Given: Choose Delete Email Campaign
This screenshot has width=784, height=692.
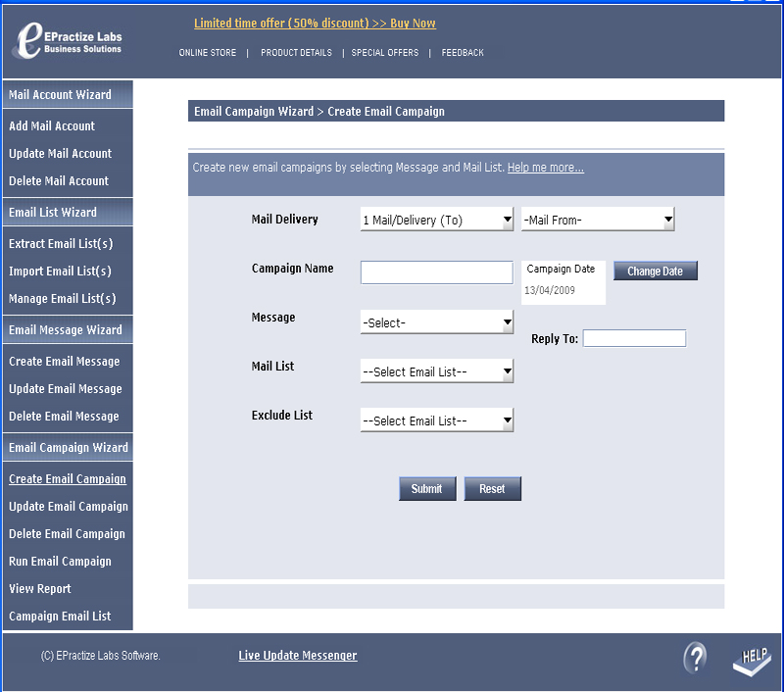Looking at the screenshot, I should [x=67, y=534].
